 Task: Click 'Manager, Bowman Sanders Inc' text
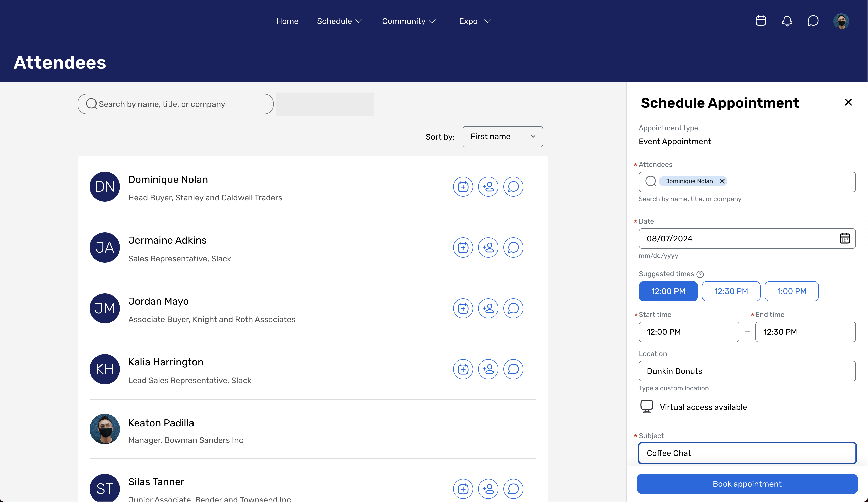186,440
